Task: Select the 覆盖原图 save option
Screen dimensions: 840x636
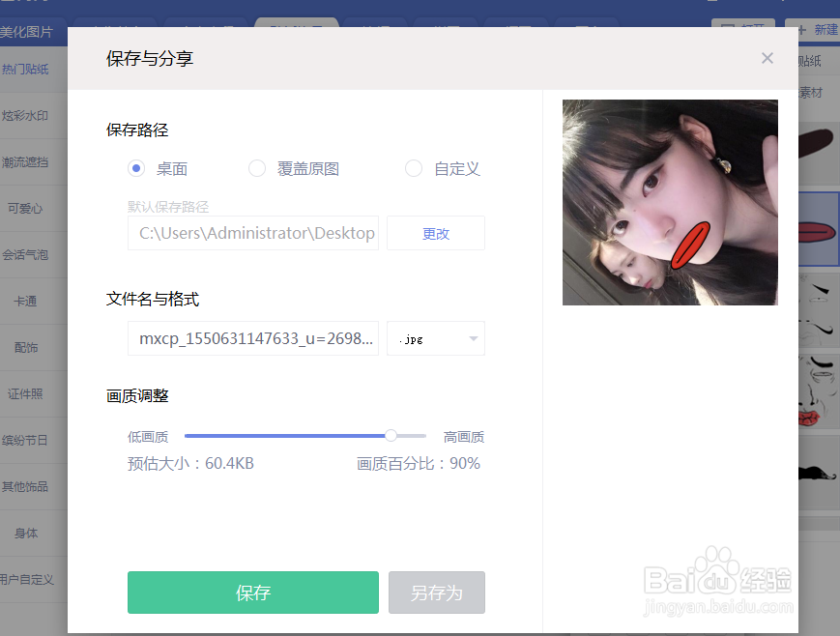Action: [257, 168]
